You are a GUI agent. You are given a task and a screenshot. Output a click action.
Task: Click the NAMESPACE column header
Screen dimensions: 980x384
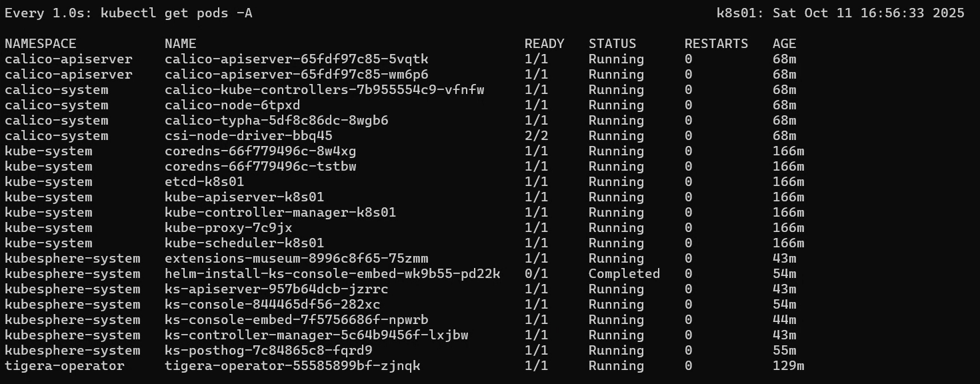click(x=41, y=44)
